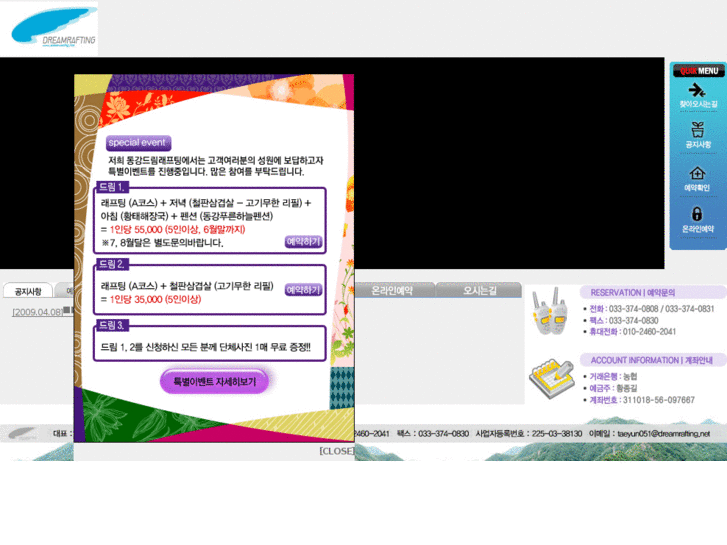Image resolution: width=727 pixels, height=545 pixels.
Task: Click the notepad account information icon
Action: [551, 378]
